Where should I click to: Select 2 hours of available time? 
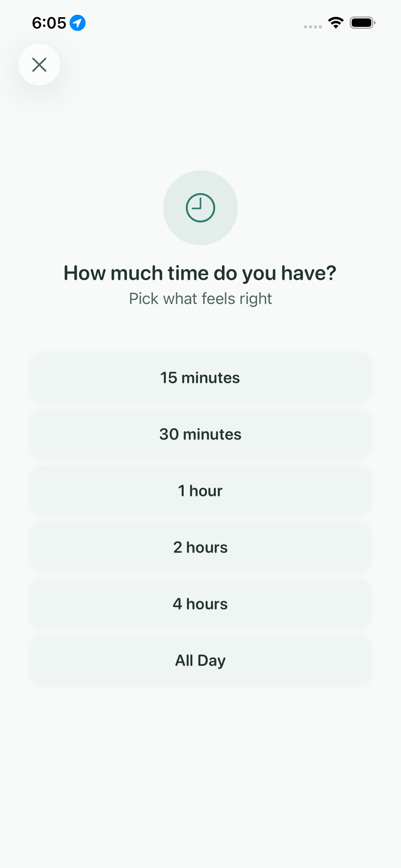click(x=201, y=547)
